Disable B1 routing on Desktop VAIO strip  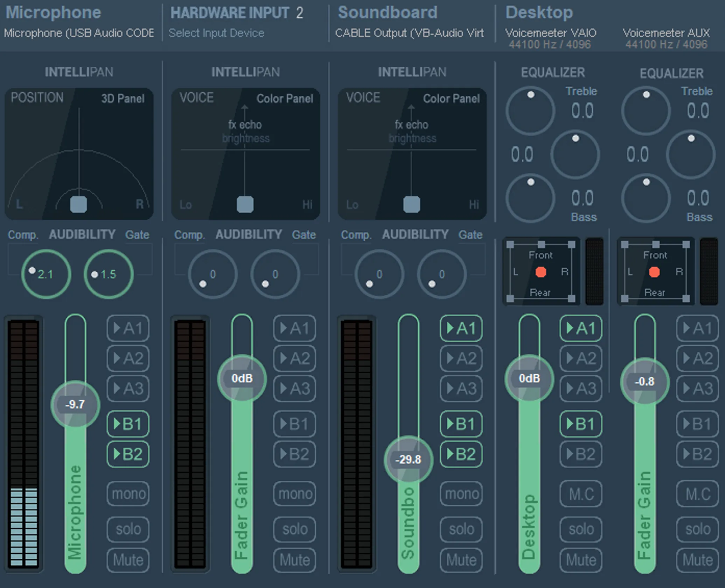point(581,424)
